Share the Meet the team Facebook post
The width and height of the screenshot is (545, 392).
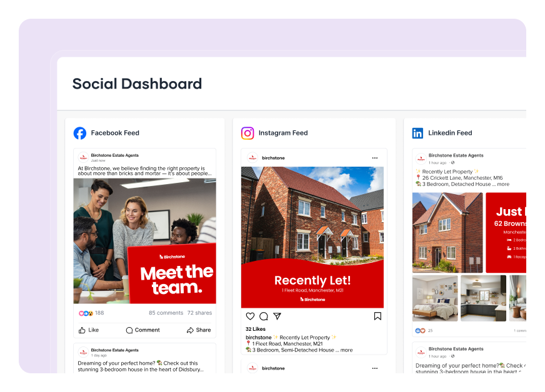(x=199, y=330)
